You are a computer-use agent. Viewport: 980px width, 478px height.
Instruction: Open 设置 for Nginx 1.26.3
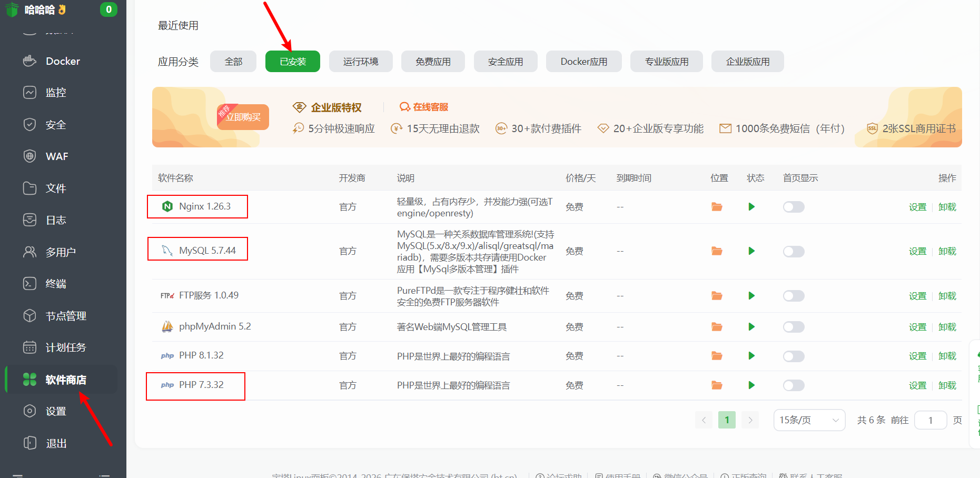(x=917, y=207)
